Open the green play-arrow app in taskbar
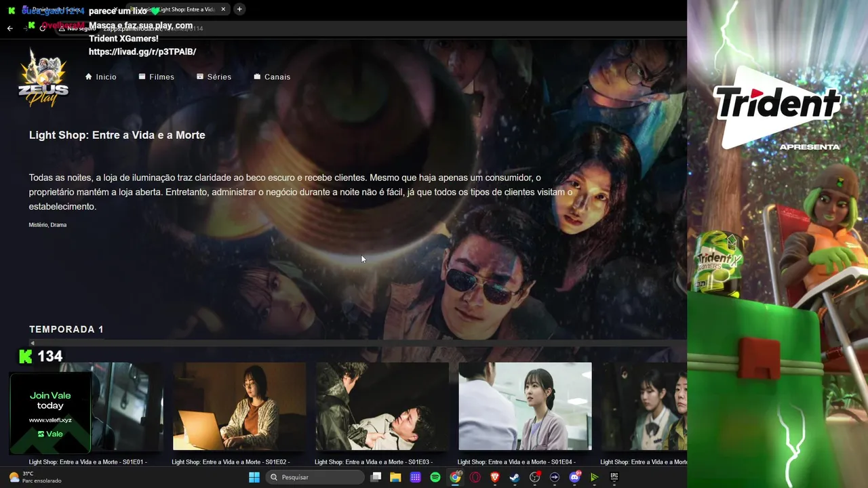 coord(595,477)
